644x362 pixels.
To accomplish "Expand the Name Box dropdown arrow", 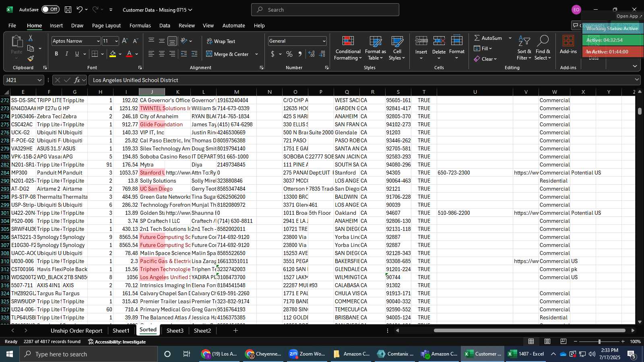I will (39, 80).
